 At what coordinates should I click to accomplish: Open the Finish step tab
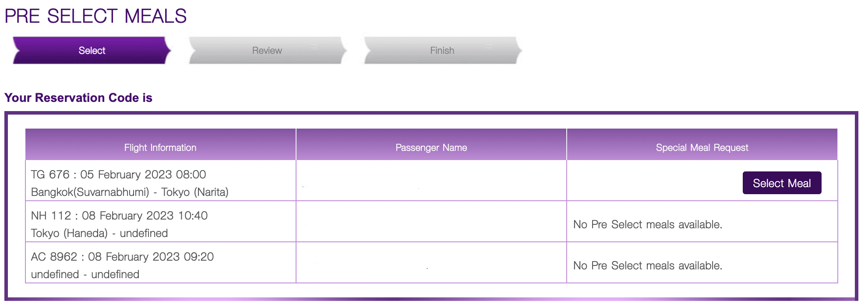pos(442,51)
